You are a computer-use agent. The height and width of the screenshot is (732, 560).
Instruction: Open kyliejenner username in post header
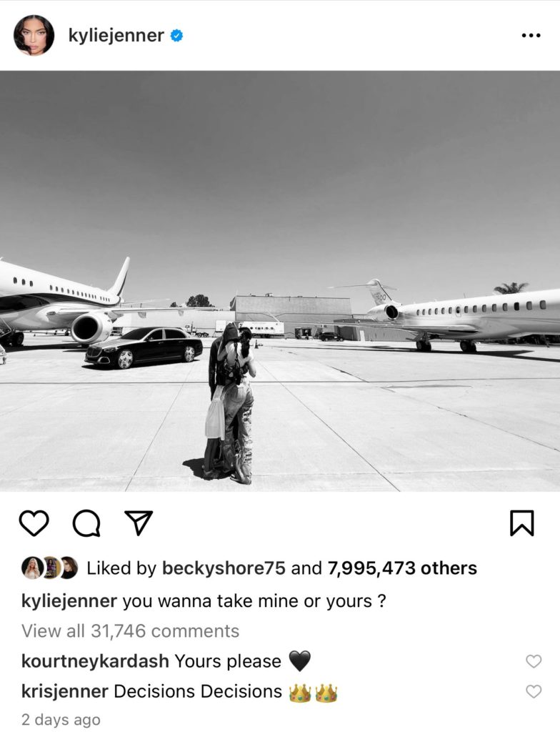coord(116,36)
